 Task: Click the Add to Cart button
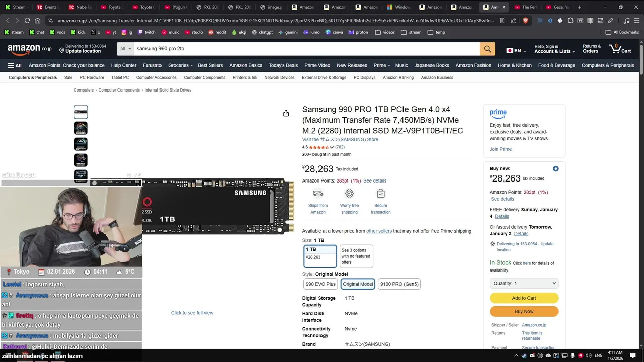524,298
